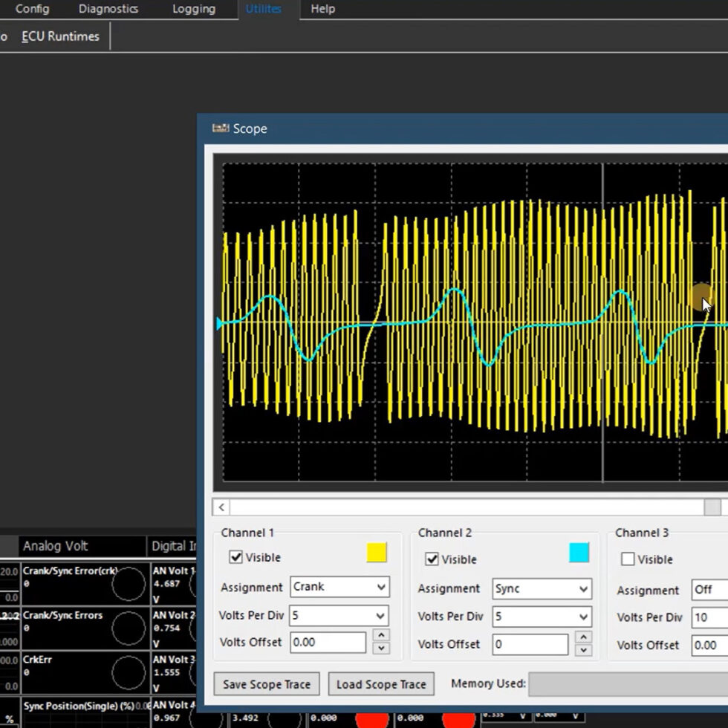The height and width of the screenshot is (728, 728).
Task: Click the Save Scope Trace button
Action: click(x=266, y=683)
